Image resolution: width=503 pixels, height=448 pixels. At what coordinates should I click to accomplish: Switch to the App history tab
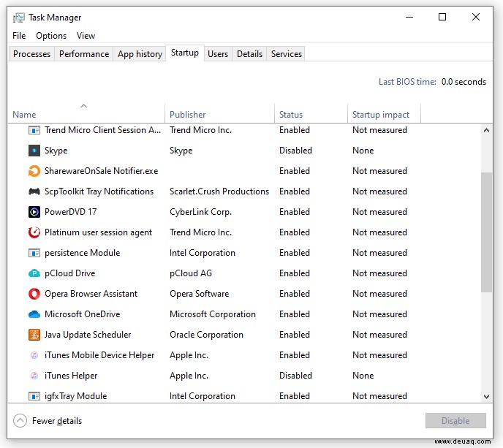(x=140, y=54)
